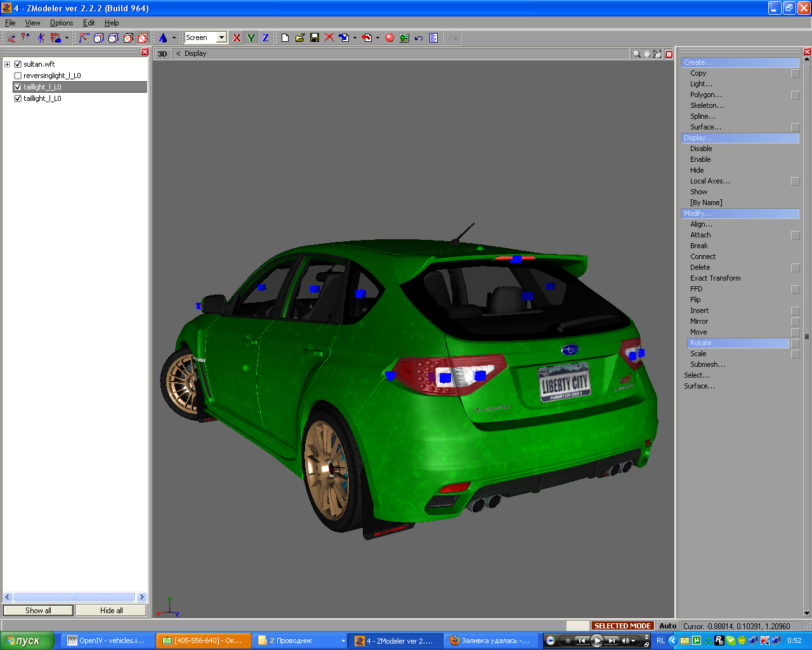812x650 pixels.
Task: Open the Options menu
Action: (62, 23)
